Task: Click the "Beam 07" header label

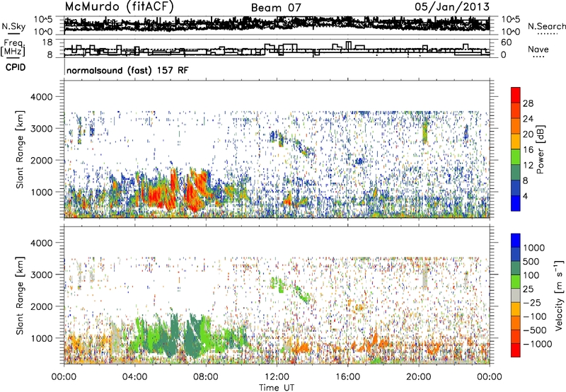Action: click(276, 8)
